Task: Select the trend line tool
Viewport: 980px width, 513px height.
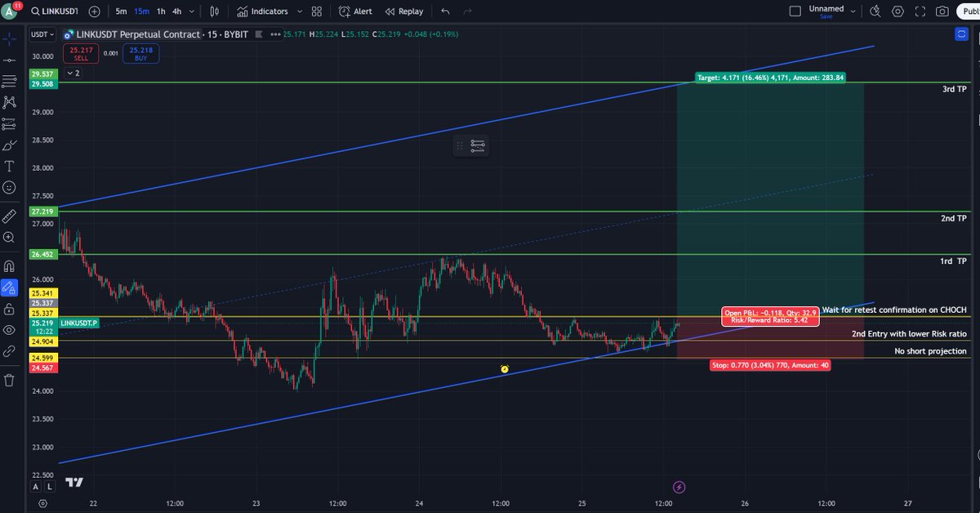Action: point(9,60)
